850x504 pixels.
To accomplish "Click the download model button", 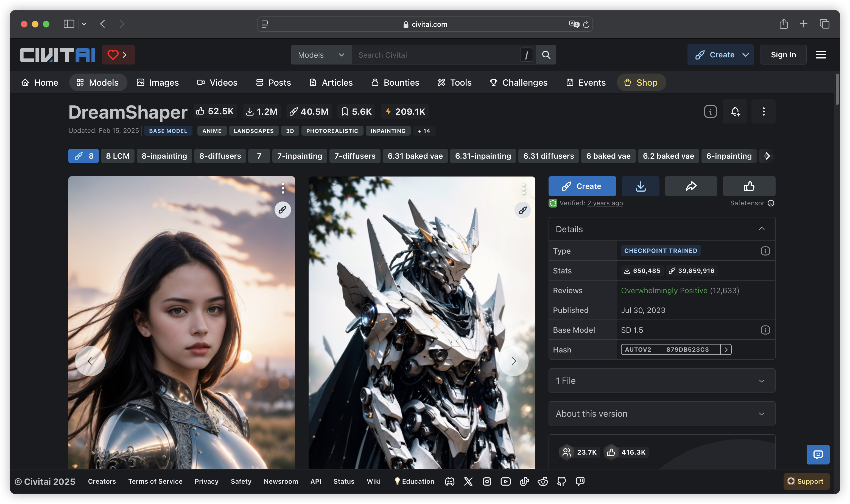I will tap(640, 186).
